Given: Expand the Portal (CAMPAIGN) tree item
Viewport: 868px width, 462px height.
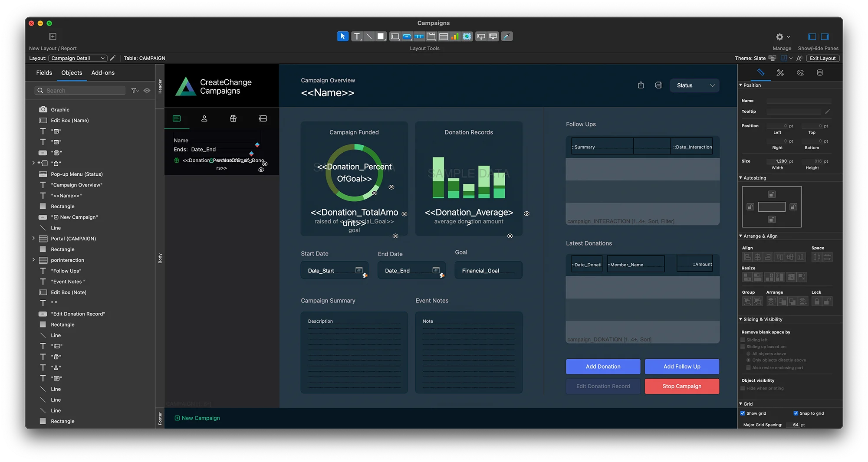Looking at the screenshot, I should (33, 239).
